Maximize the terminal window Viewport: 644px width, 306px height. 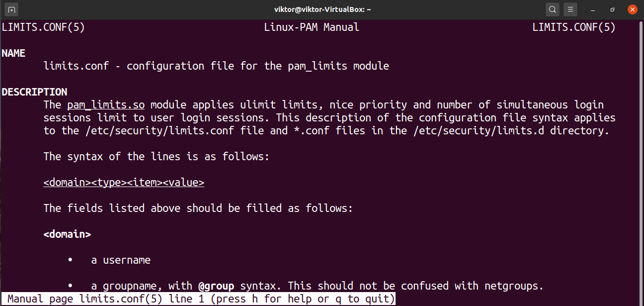[613, 9]
